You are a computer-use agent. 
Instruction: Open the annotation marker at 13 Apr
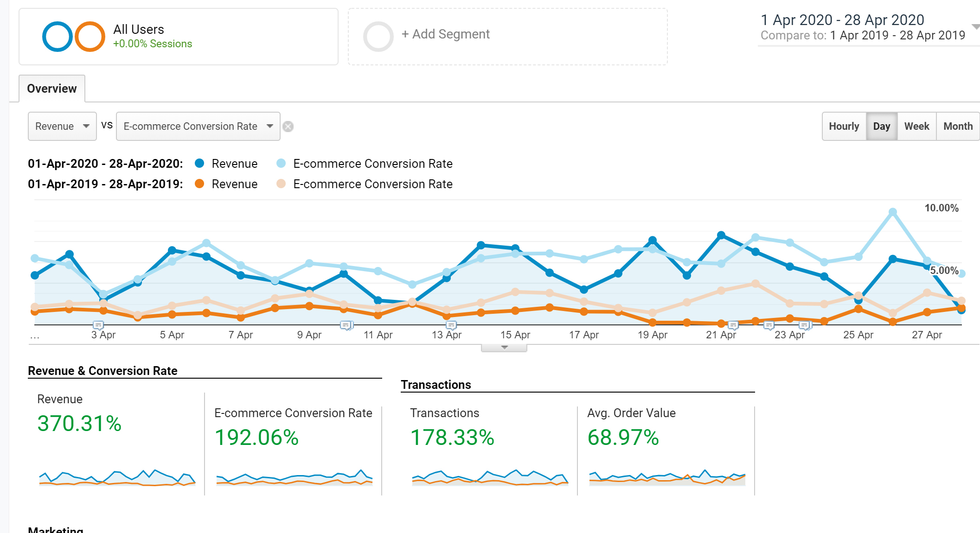coord(451,325)
